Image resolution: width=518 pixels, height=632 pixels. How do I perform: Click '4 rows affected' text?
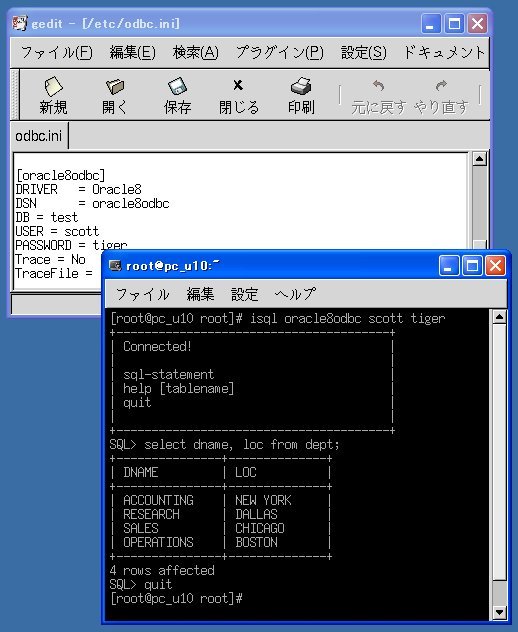pyautogui.click(x=162, y=570)
